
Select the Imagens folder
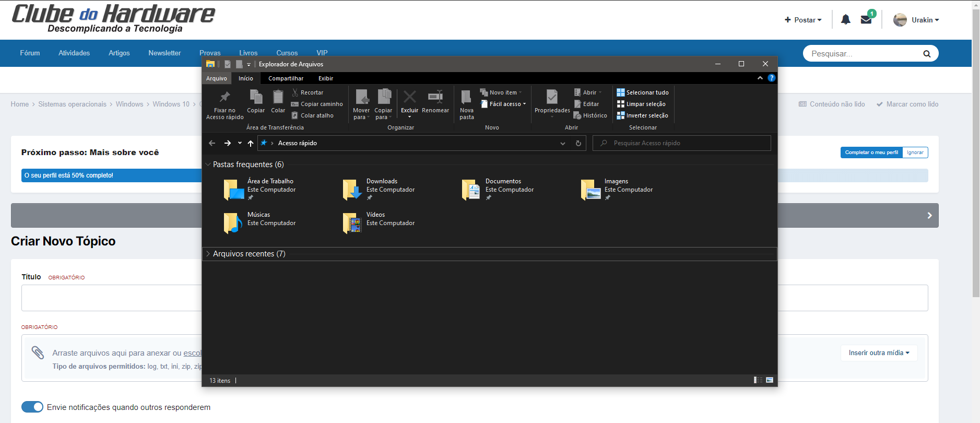tap(617, 190)
